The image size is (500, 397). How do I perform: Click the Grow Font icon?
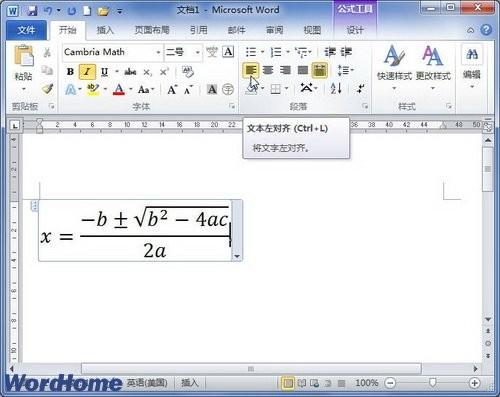(172, 90)
